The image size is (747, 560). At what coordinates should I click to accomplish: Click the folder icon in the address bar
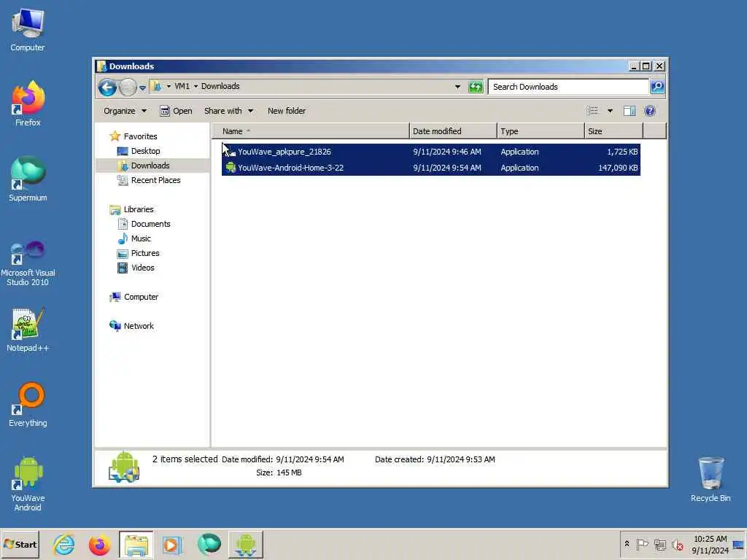[156, 86]
